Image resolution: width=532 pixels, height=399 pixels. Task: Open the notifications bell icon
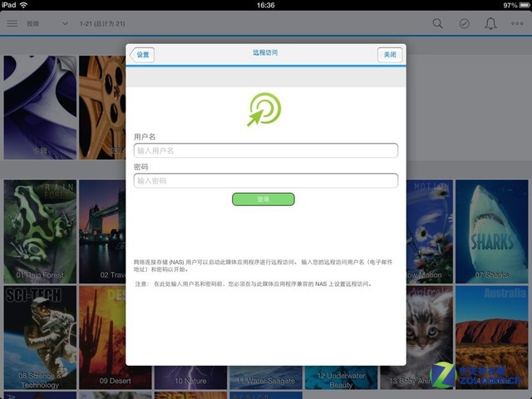(x=491, y=23)
